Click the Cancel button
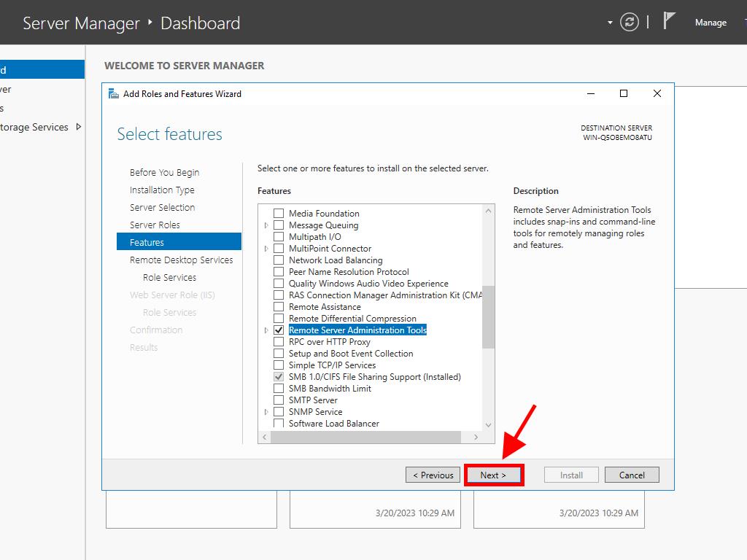The width and height of the screenshot is (747, 560). [x=632, y=475]
